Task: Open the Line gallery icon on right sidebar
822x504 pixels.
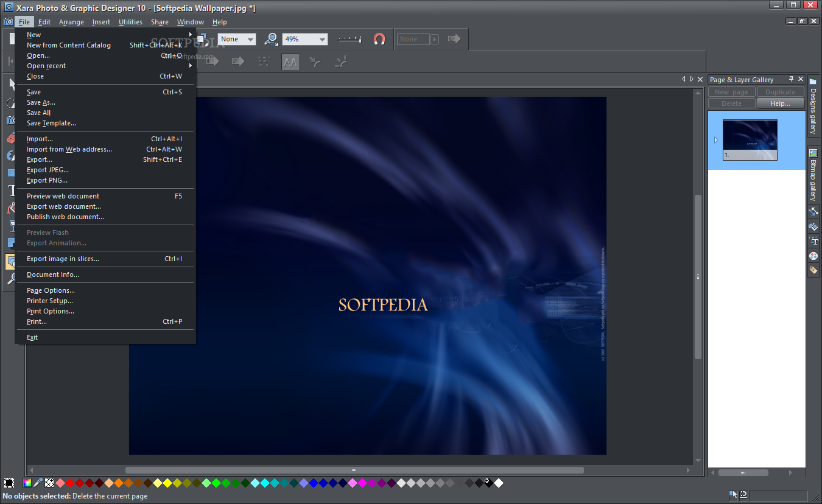Action: click(x=813, y=211)
